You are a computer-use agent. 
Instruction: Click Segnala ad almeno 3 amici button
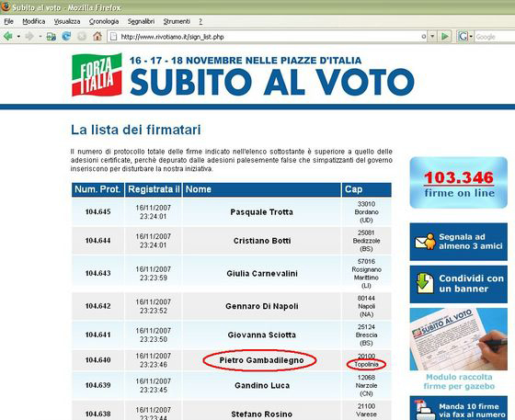tap(459, 242)
